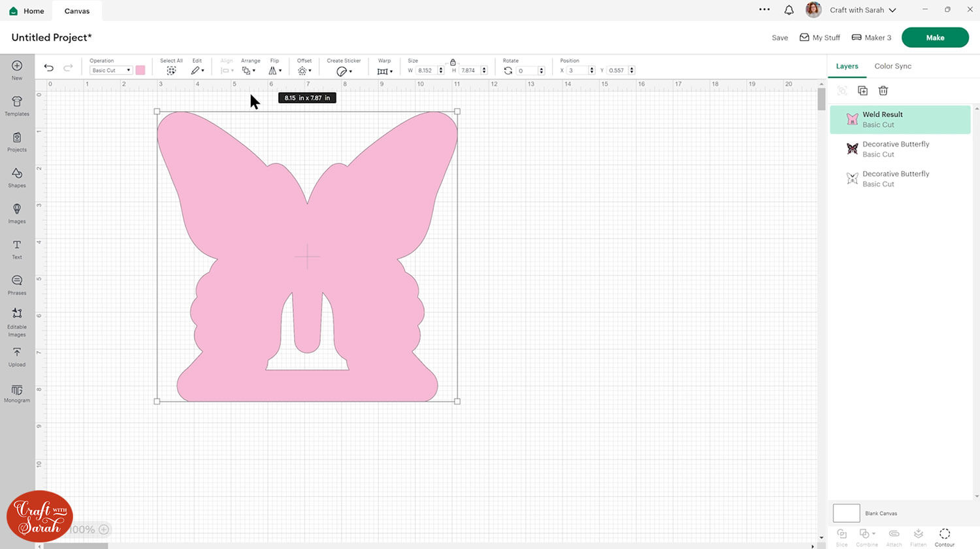Click the green Make button
Viewport: 980px width, 549px height.
point(934,38)
